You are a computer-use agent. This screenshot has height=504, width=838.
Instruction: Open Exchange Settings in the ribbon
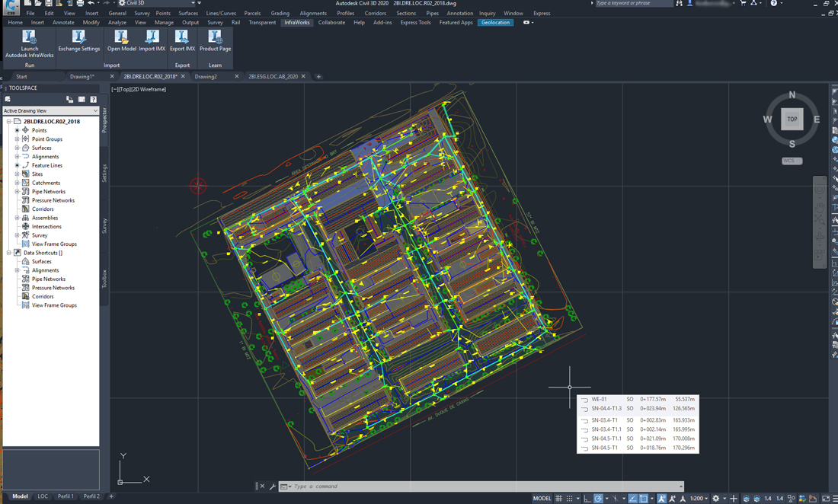click(x=79, y=40)
